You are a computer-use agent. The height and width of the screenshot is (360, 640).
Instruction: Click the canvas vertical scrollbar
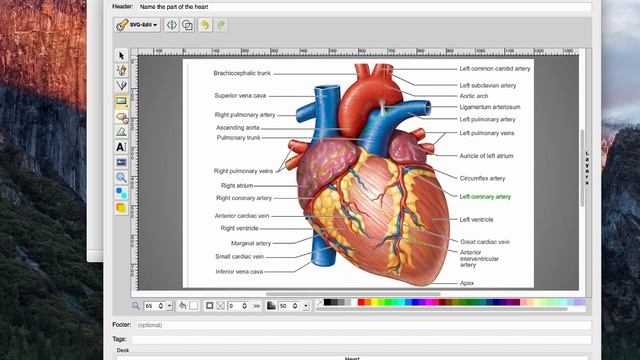click(582, 168)
